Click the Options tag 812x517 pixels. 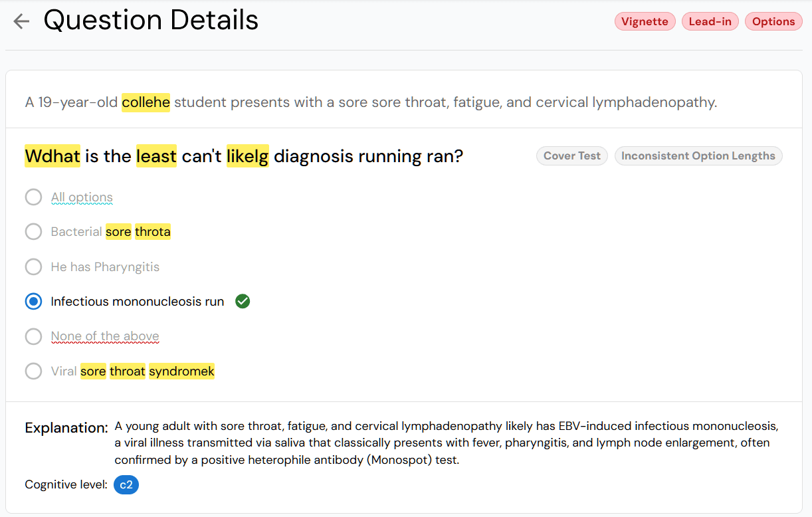[x=773, y=21]
